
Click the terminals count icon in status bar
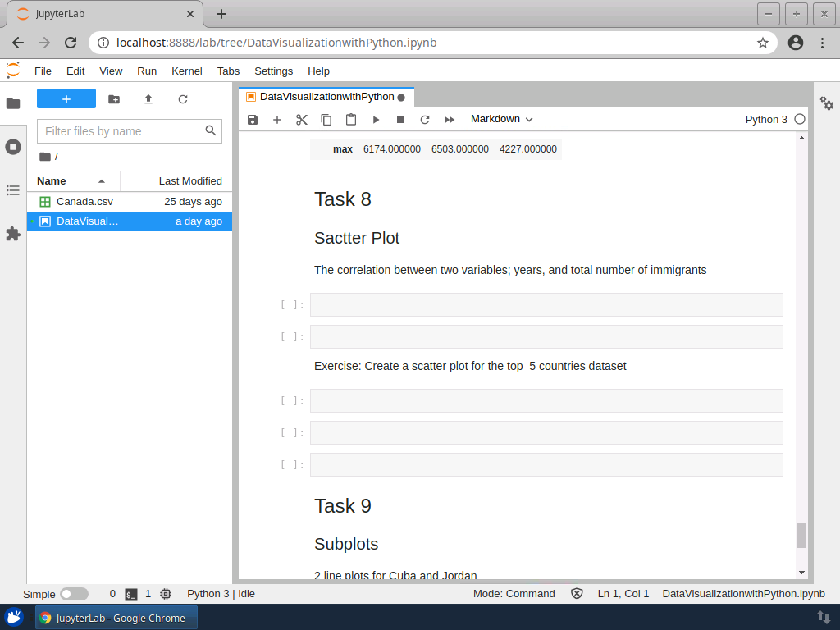(131, 594)
